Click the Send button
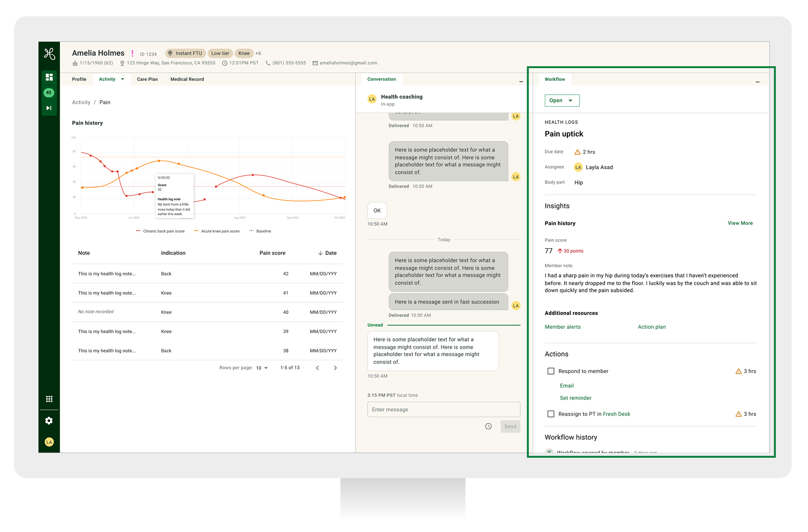This screenshot has height=532, width=808. [510, 426]
